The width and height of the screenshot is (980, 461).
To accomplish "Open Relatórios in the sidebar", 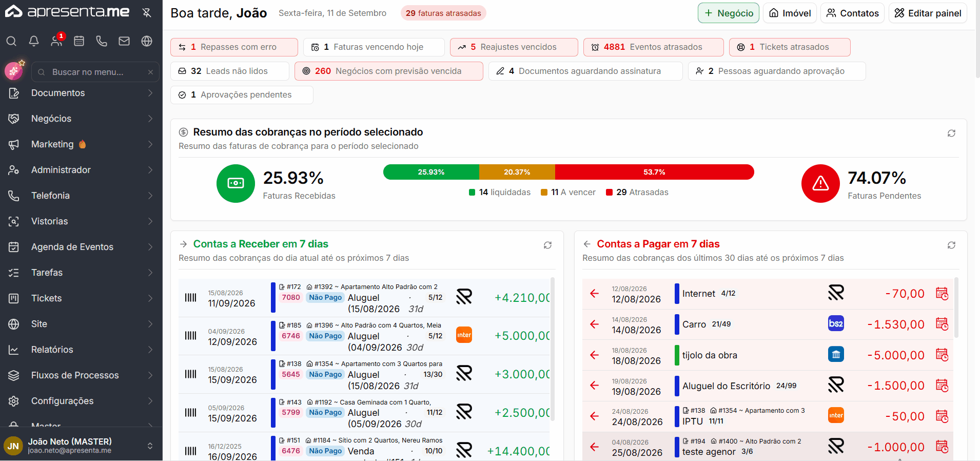I will pyautogui.click(x=81, y=350).
